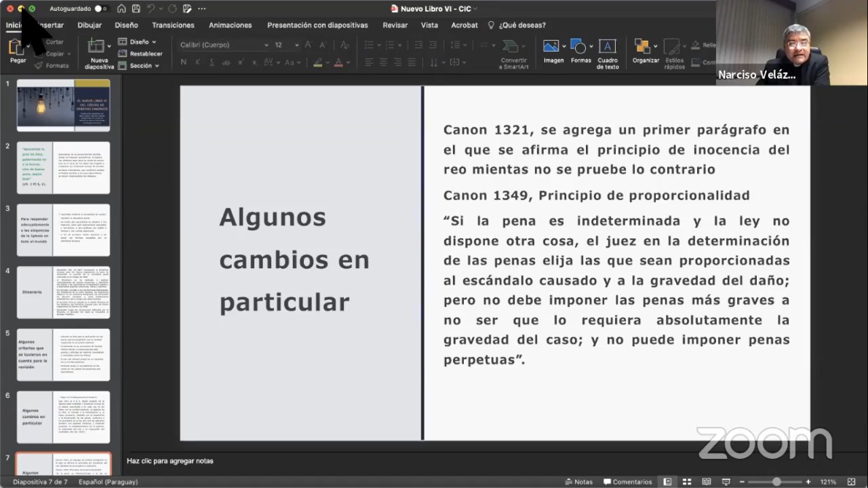Toggle normal view button in status bar

(668, 482)
